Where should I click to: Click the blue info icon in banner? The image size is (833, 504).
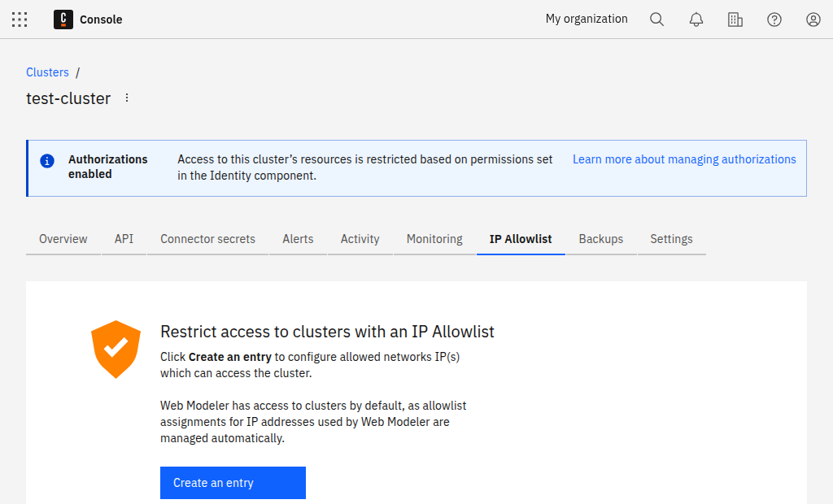[48, 160]
